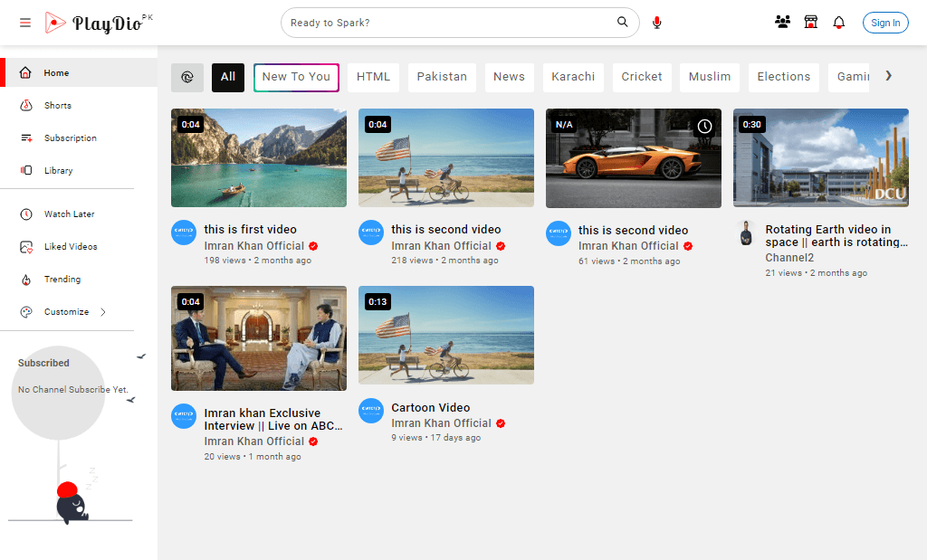Open the store icon in header
Screen dimensions: 927x560
tap(811, 23)
